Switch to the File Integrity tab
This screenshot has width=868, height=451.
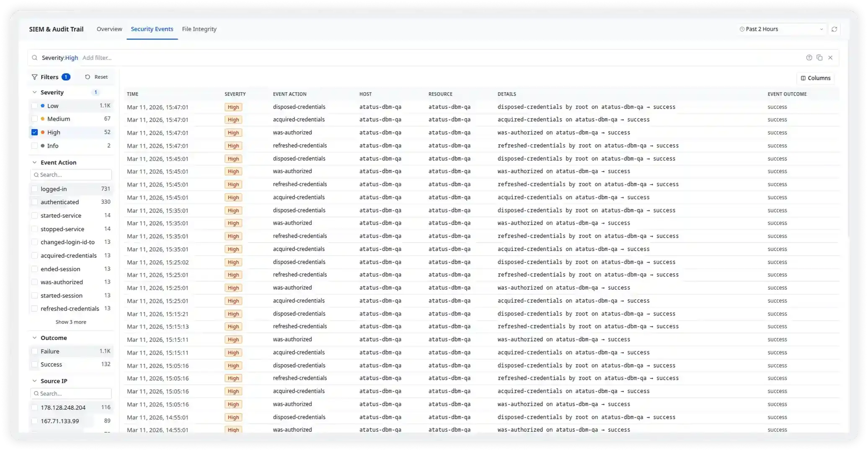tap(199, 29)
